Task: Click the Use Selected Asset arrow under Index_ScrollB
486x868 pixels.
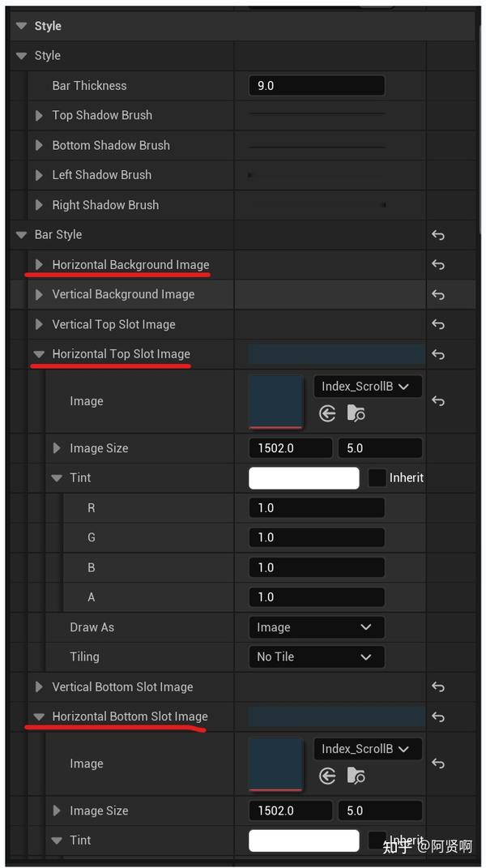Action: pos(327,413)
